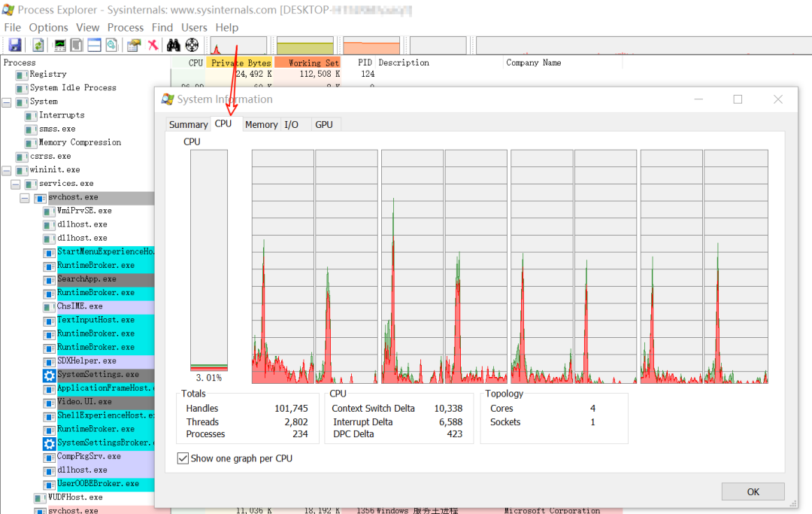Click the SystemSettings.exe gear icon
812x514 pixels.
point(49,375)
